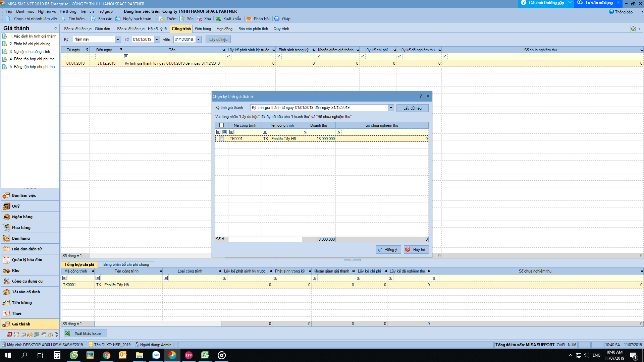The height and width of the screenshot is (362, 644).
Task: Click the Hủy bỏ cancel button
Action: pyautogui.click(x=416, y=250)
